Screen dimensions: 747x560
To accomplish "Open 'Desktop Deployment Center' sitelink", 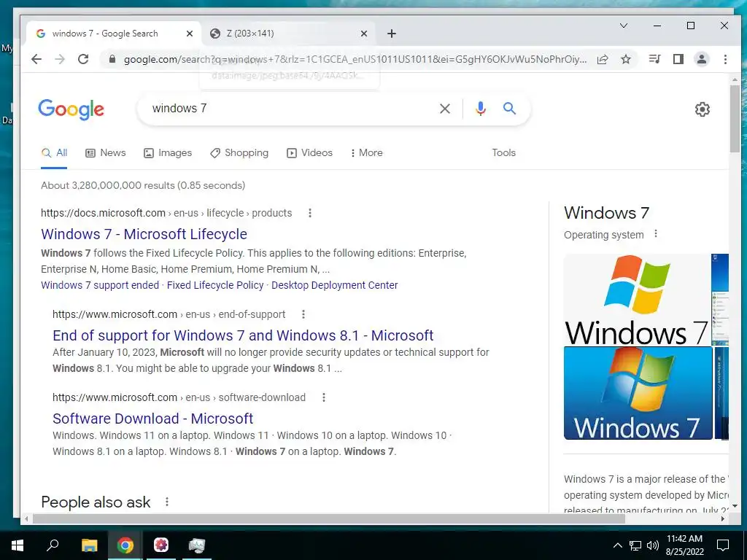I will (x=334, y=285).
